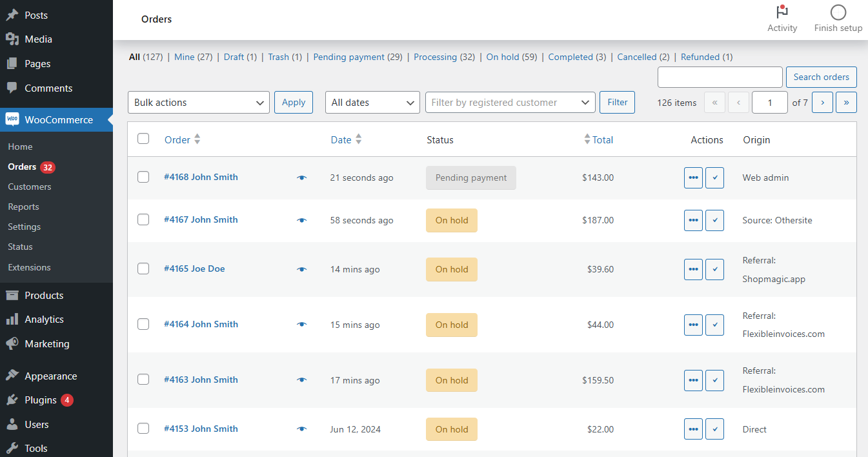Click the Comments bubble icon in sidebar
Screen dimensions: 868x457
coord(12,88)
